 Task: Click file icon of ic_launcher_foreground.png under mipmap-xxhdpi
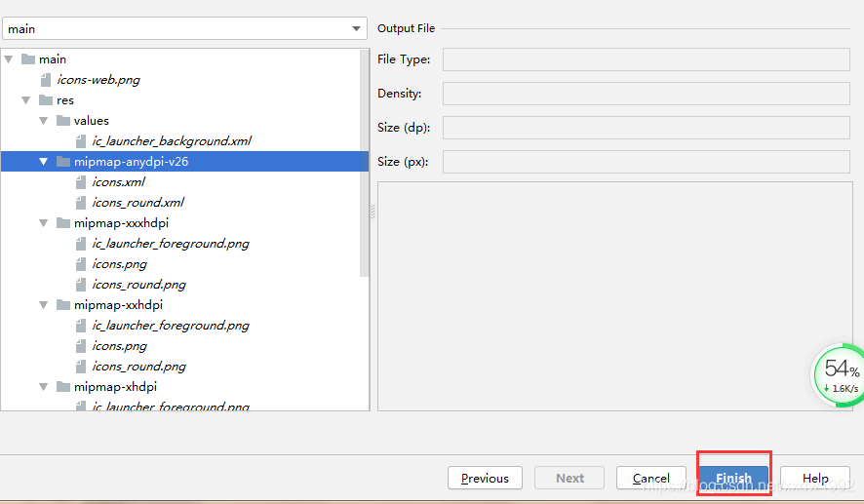click(x=81, y=326)
